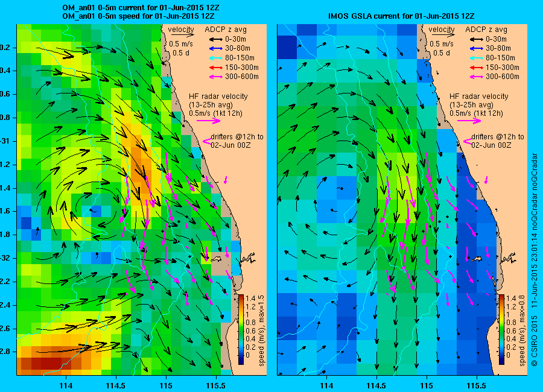Click the 'velocity' label in the right panel
The width and height of the screenshot is (543, 392).
click(442, 30)
